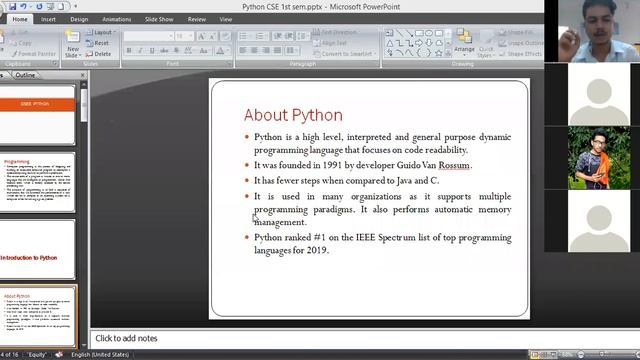
Task: Copy the selection
Action: point(21,43)
